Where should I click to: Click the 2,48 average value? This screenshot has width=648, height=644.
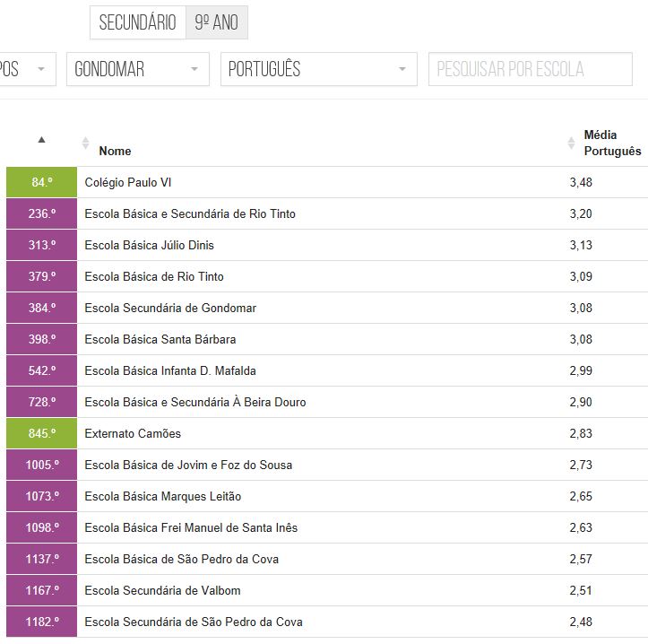click(x=581, y=622)
